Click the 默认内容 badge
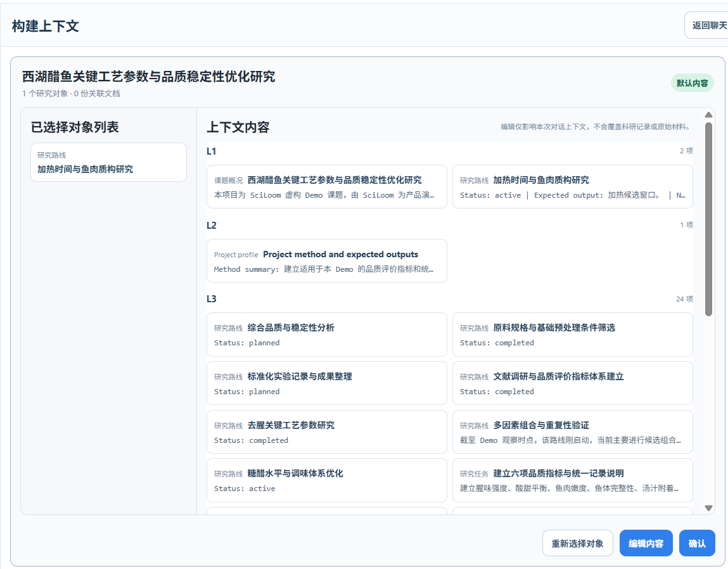The width and height of the screenshot is (728, 569). (x=693, y=83)
